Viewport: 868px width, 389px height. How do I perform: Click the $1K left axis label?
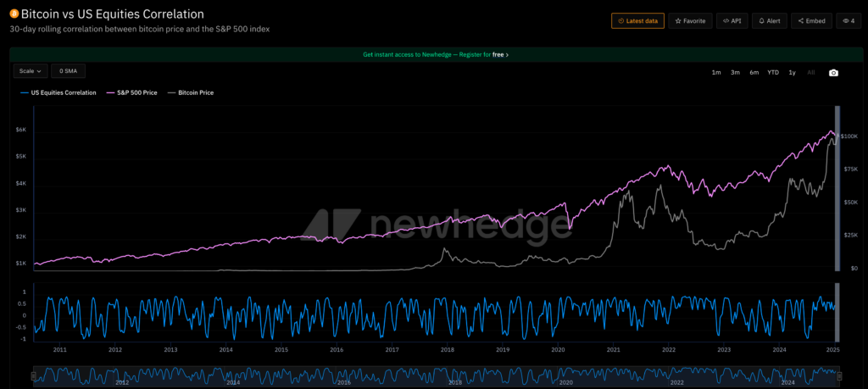tap(21, 264)
